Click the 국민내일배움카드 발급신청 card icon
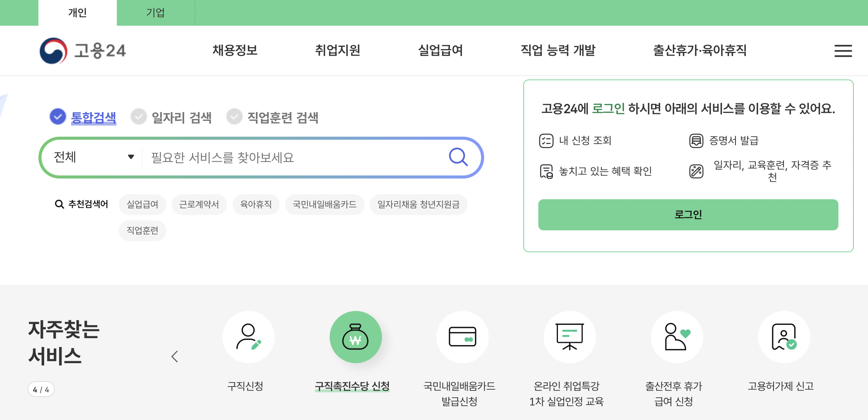868x420 pixels. pos(462,337)
